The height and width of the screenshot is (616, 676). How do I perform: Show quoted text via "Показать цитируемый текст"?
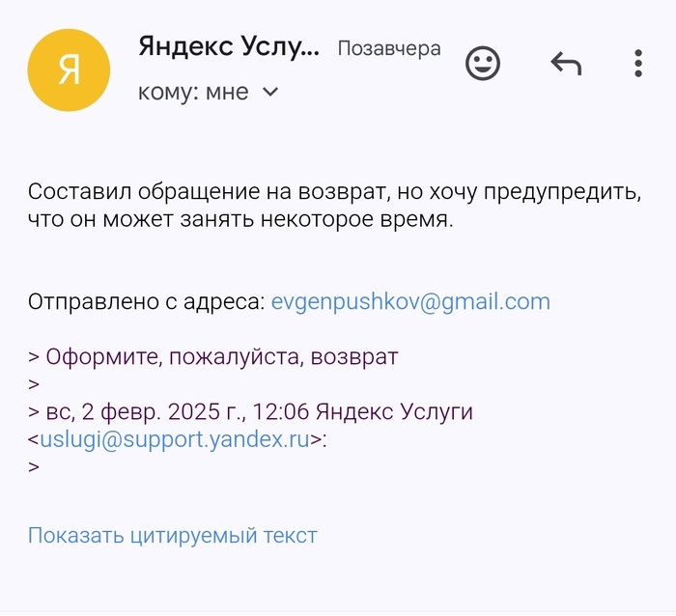click(x=172, y=535)
